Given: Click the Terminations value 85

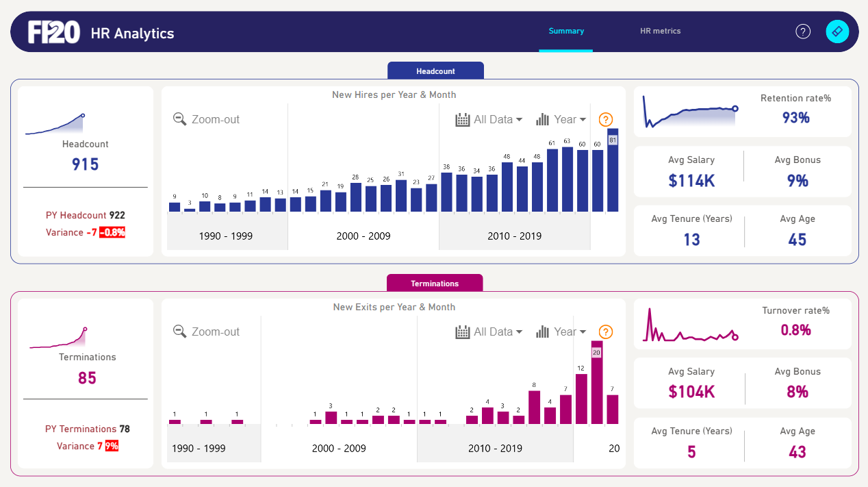Looking at the screenshot, I should coord(87,377).
